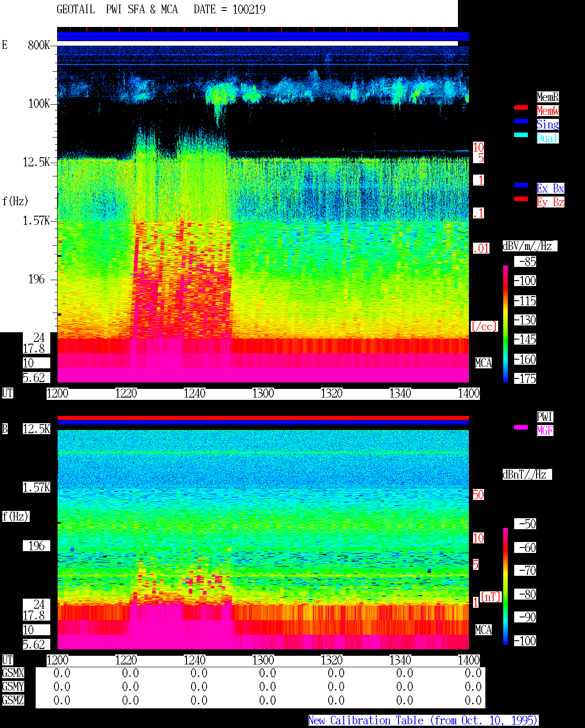
Task: Click the 'Sing' legend label
Action: click(548, 124)
